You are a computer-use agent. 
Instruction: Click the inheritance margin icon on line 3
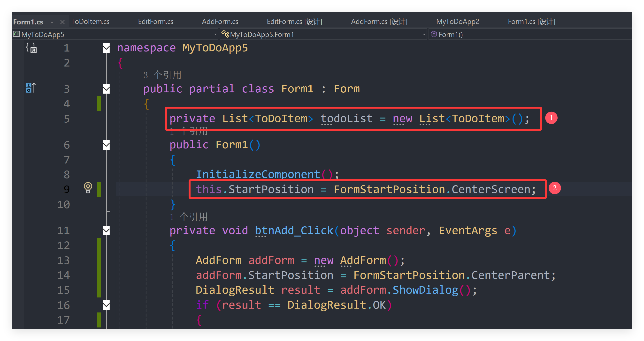[31, 88]
